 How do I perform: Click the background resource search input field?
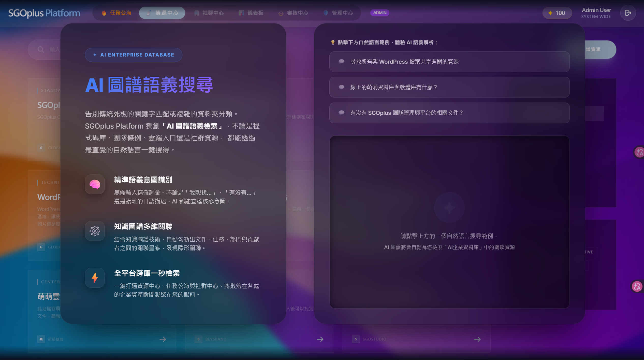pos(45,49)
